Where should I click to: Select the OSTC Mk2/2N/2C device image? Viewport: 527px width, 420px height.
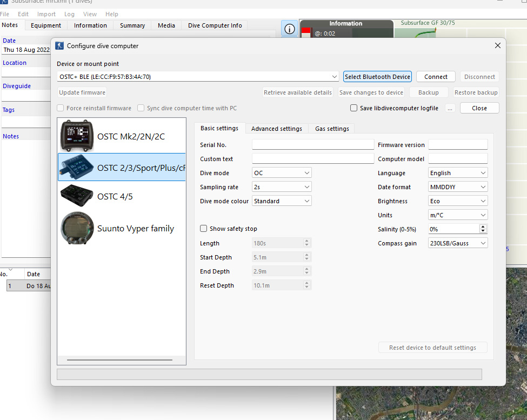tap(77, 136)
